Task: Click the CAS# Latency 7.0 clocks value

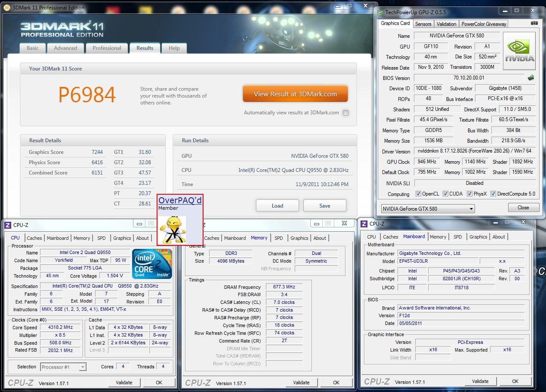Action: coord(284,302)
